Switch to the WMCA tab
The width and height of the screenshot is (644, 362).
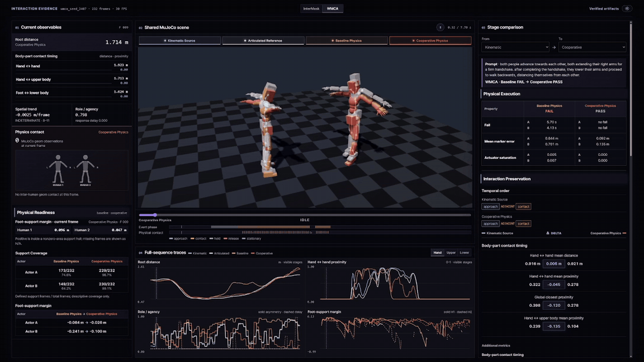tap(333, 8)
